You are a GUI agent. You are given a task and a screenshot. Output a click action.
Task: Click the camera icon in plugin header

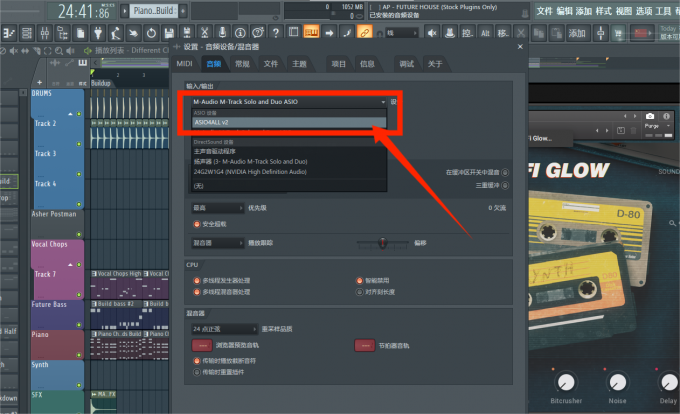click(x=650, y=116)
